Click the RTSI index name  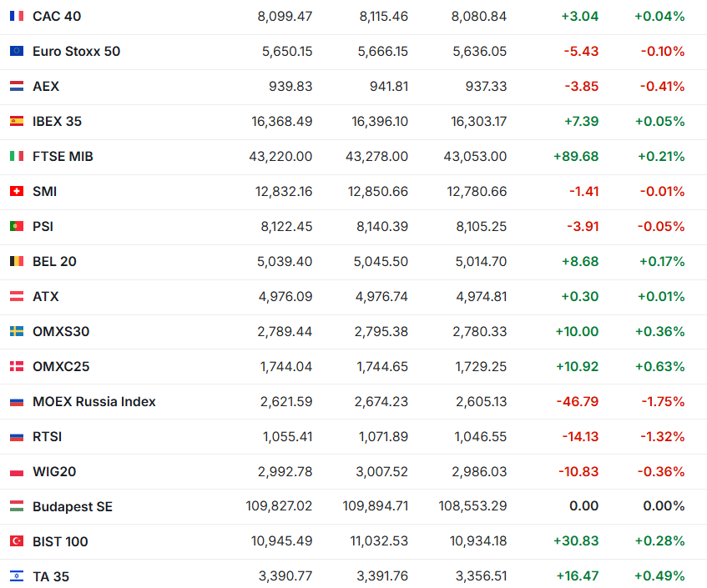47,437
